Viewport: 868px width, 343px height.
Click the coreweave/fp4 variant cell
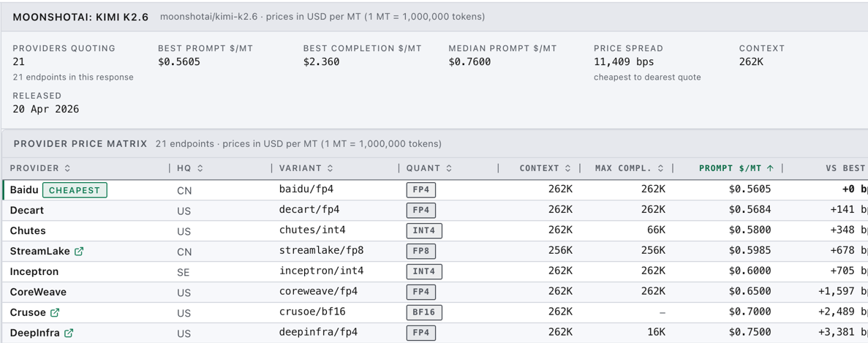[x=318, y=292]
